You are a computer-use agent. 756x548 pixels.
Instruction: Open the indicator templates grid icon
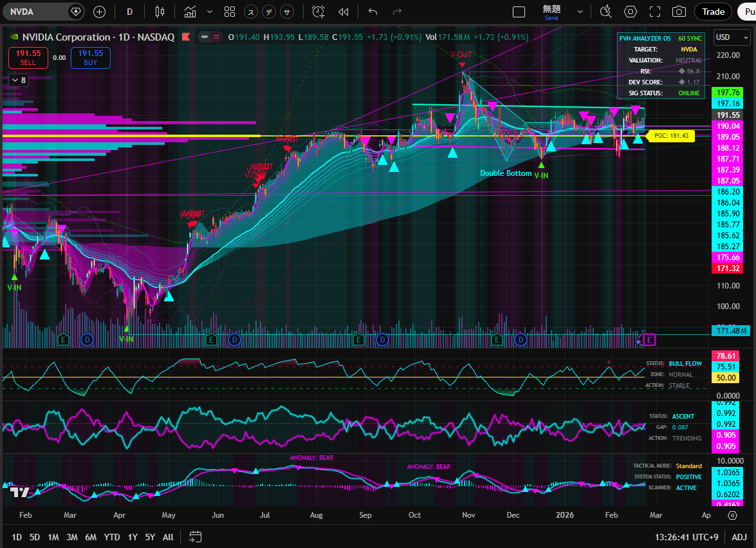(x=230, y=12)
